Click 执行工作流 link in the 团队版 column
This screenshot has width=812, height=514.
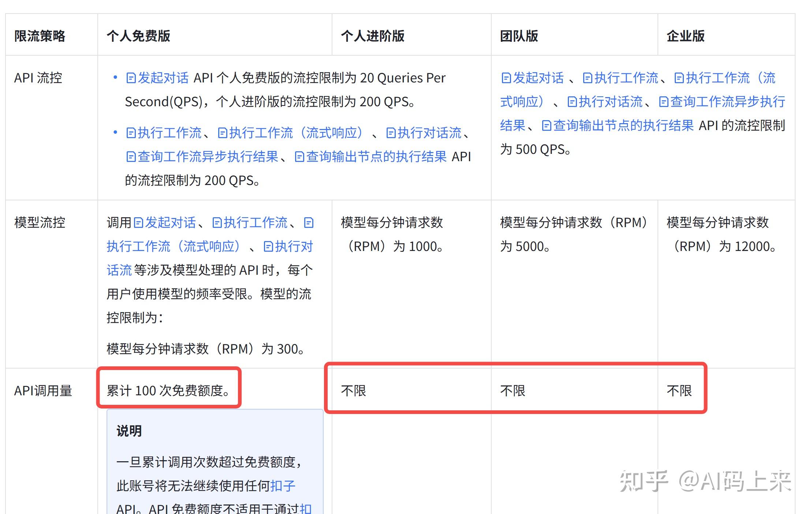click(x=626, y=78)
